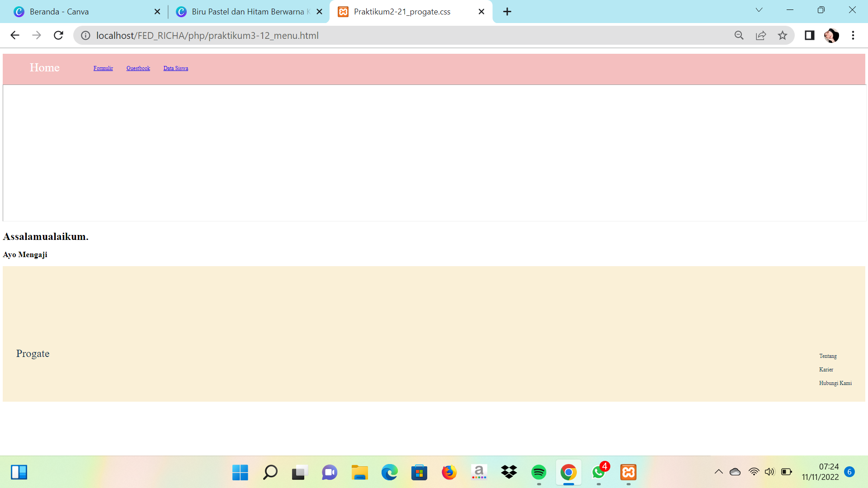Reload the current page
The height and width of the screenshot is (488, 868).
58,35
